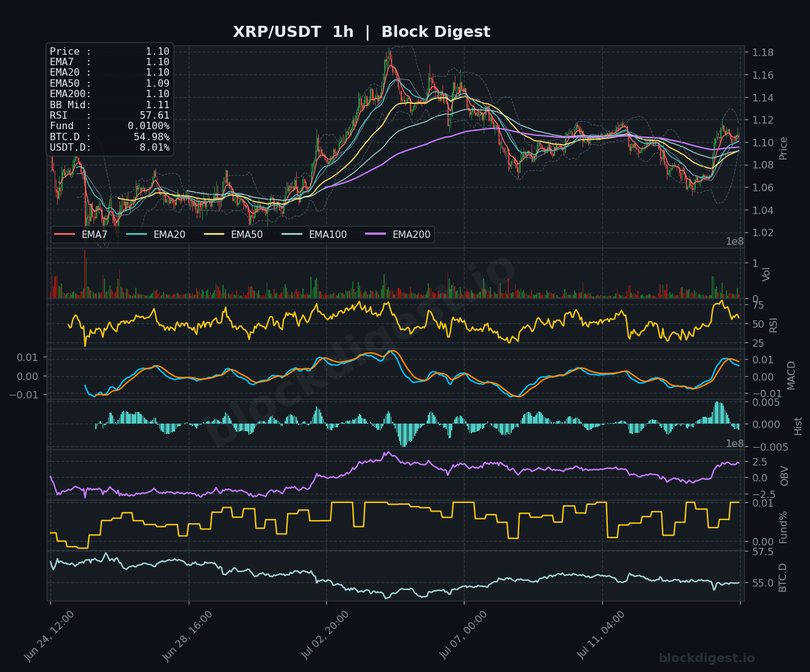Click the 1.18 price tick label
This screenshot has height=672, width=810.
[x=763, y=53]
